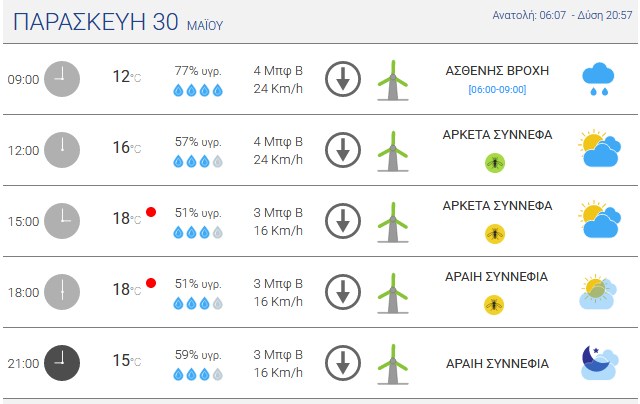
Task: Click the ΠΑΡΑΣΚΕΥΗ 30 ΜΑΪΟΥ day header
Action: click(118, 22)
